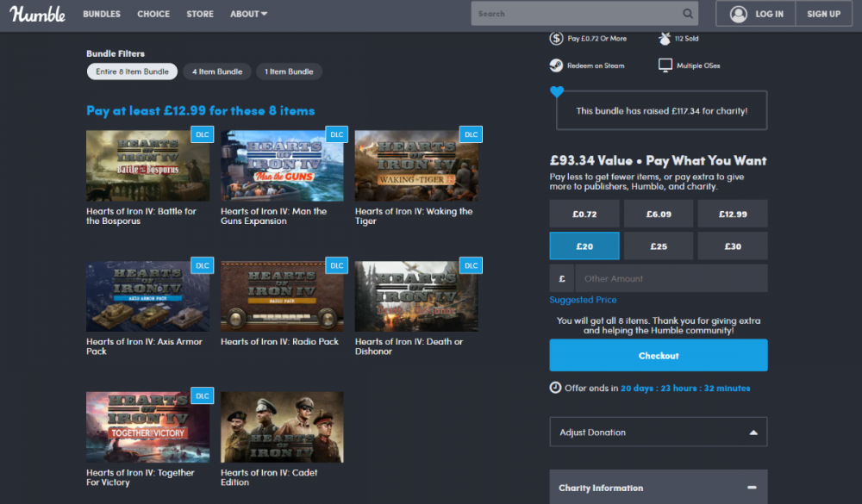Viewport: 862px width, 504px height.
Task: Open the About dropdown menu
Action: 248,14
